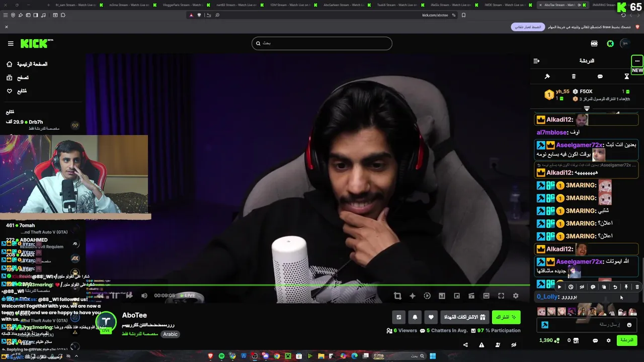Open the user moderation icon below stats
Viewport: 644px width, 362px height.
click(x=498, y=345)
